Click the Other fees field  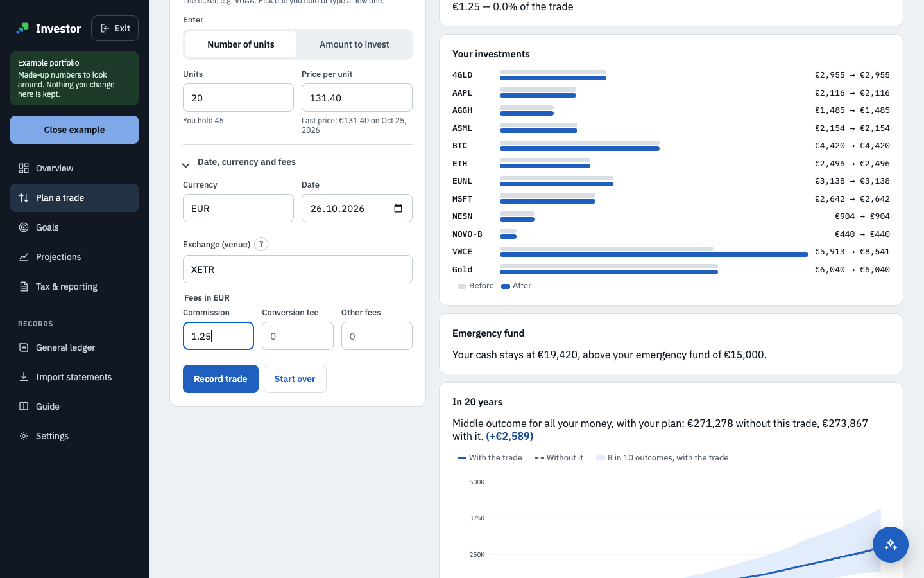[x=377, y=336]
